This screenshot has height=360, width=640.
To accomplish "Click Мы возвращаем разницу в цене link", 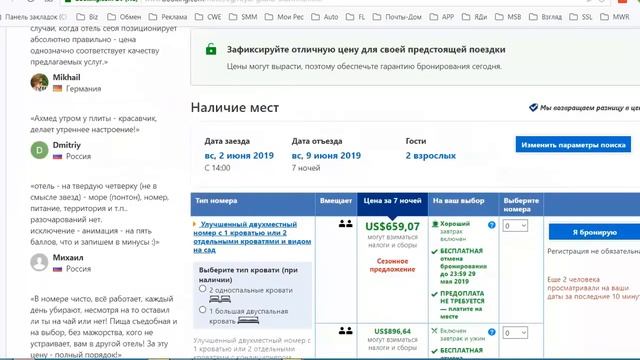I will click(x=590, y=108).
